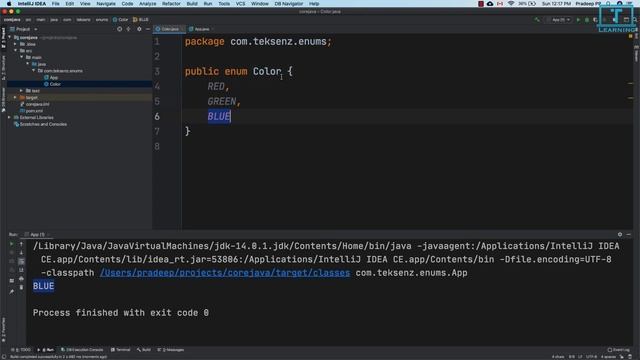Image resolution: width=640 pixels, height=360 pixels.
Task: Click the Build project hammer icon
Action: click(537, 20)
